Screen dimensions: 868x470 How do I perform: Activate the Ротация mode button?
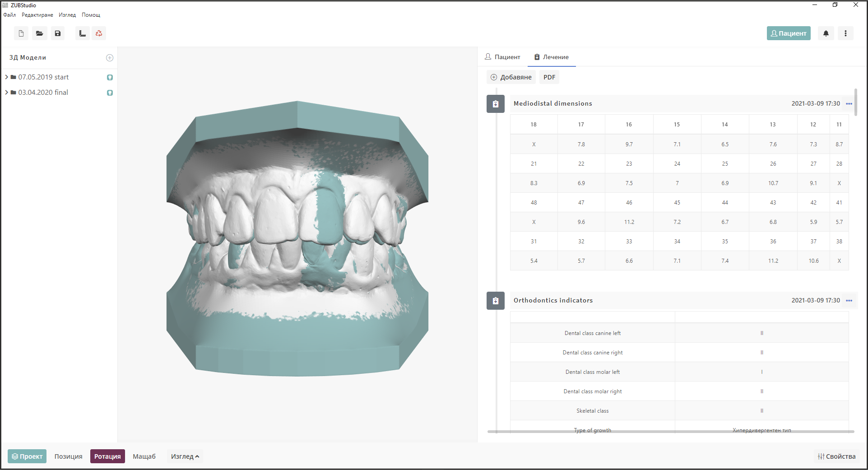click(107, 456)
